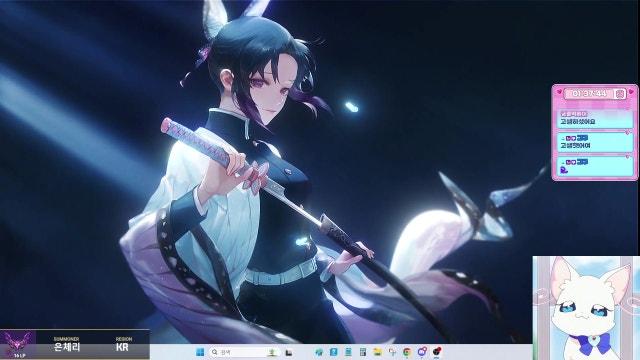Click the icon right of the timer
640x360 pixels.
(620, 94)
